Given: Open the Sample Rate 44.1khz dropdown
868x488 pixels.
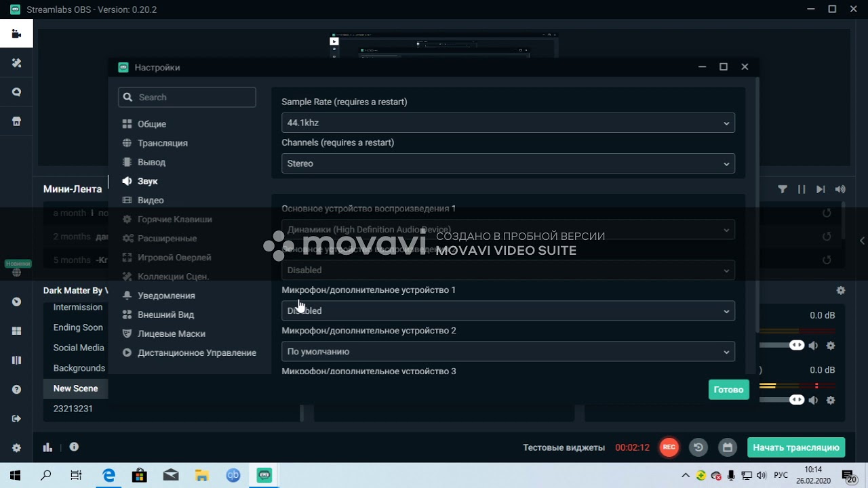Looking at the screenshot, I should (x=508, y=123).
